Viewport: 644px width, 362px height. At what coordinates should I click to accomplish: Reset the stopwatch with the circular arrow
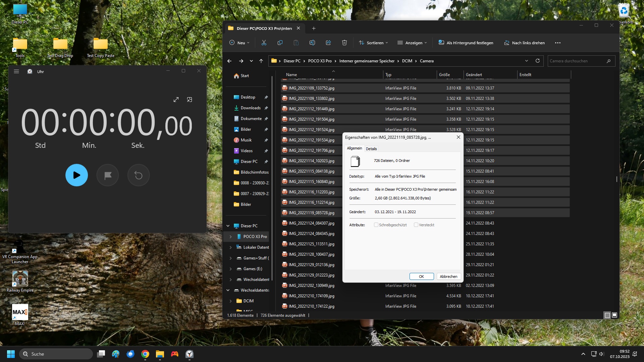[x=139, y=175]
